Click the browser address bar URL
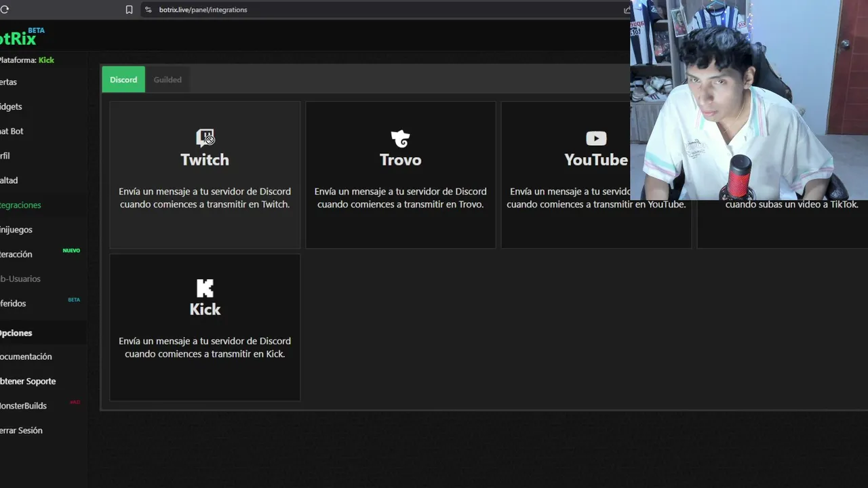This screenshot has height=488, width=868. click(203, 9)
